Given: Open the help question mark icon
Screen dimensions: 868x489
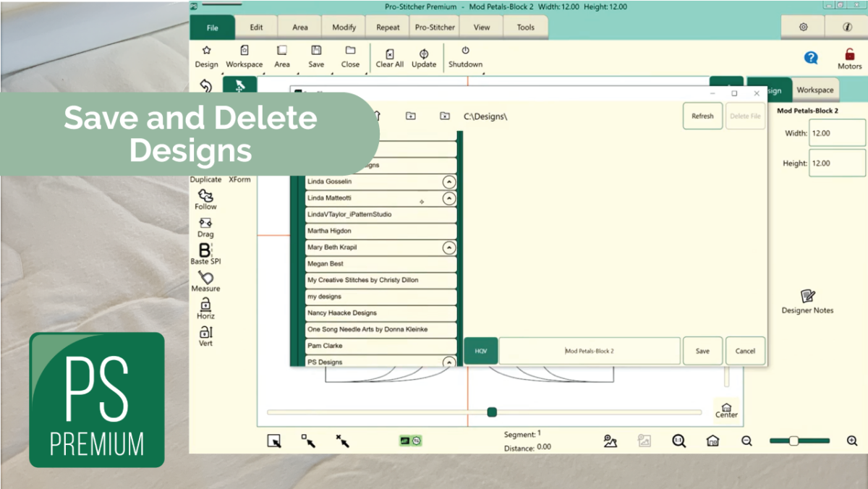Looking at the screenshot, I should [x=811, y=58].
